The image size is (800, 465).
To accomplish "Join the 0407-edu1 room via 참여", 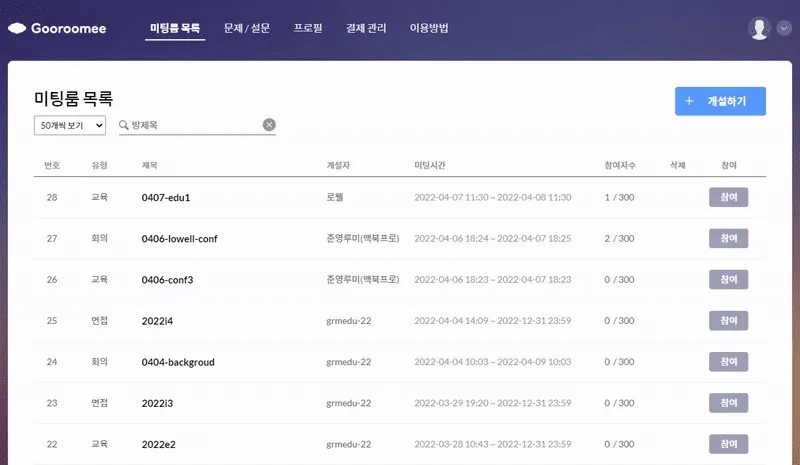I will coord(729,197).
